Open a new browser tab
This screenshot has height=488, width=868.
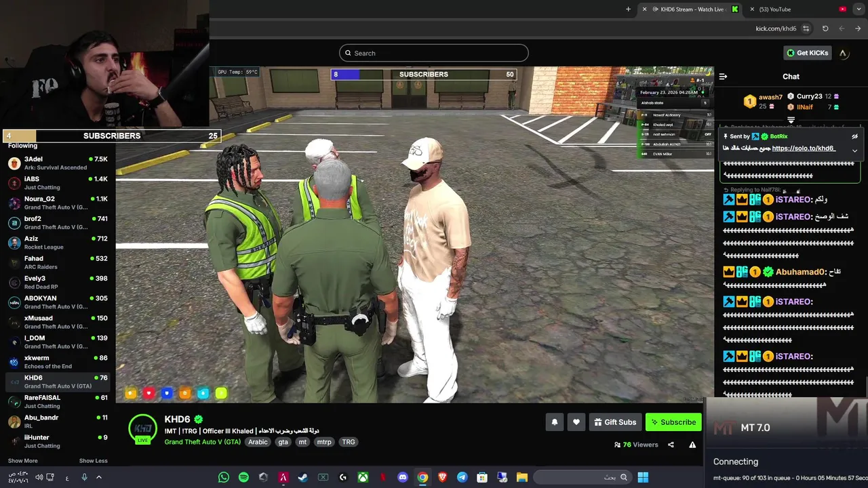(628, 9)
